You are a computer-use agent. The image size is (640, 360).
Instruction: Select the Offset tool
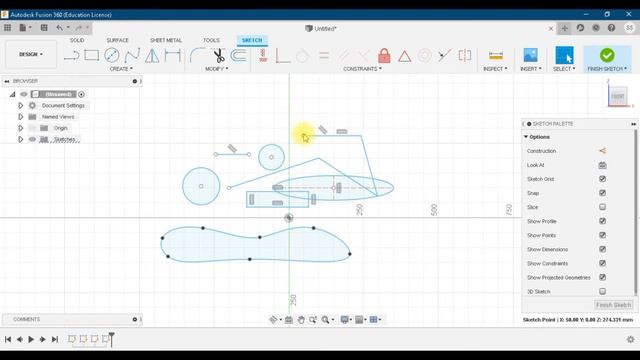(239, 55)
